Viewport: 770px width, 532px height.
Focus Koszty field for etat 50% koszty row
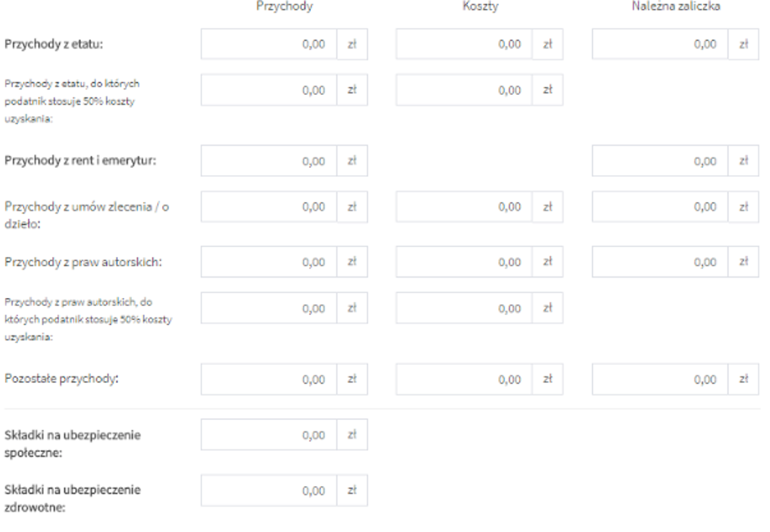[x=464, y=91]
